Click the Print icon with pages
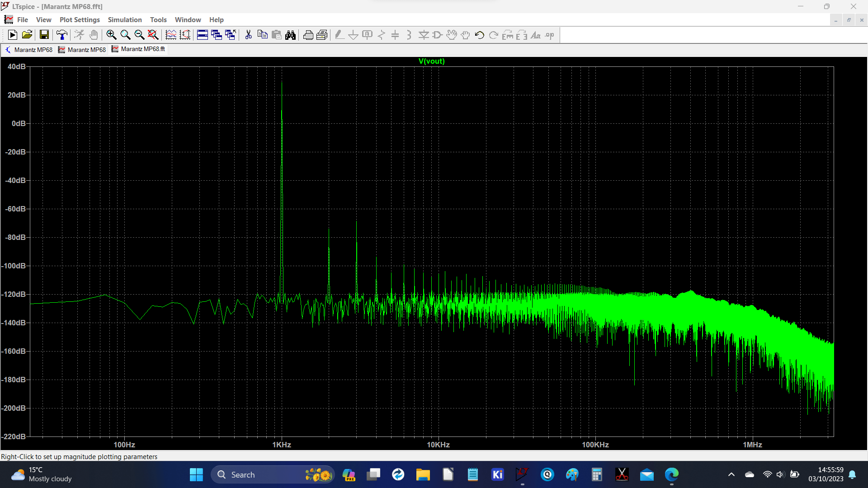The width and height of the screenshot is (868, 488). [x=322, y=35]
